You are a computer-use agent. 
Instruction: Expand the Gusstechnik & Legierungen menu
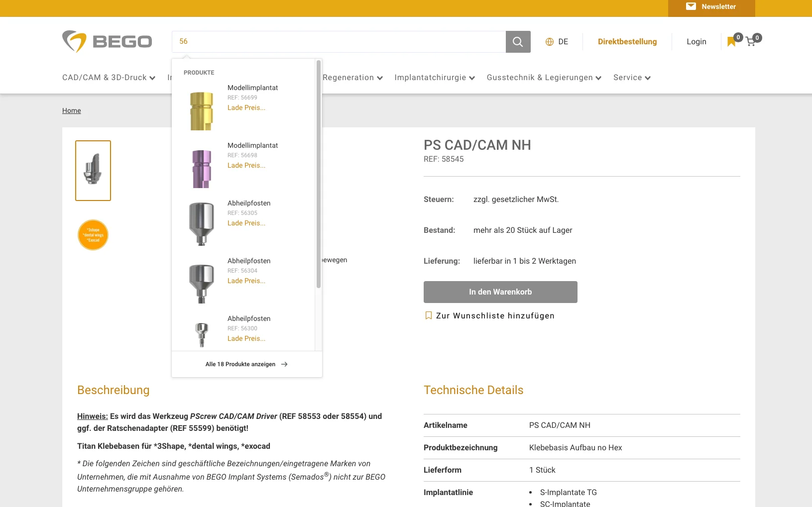[544, 78]
